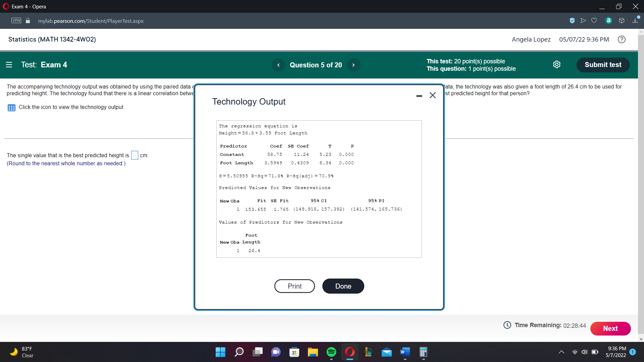Open the hamburger menu beside Test Exam 4
The height and width of the screenshot is (362, 644).
coord(9,65)
